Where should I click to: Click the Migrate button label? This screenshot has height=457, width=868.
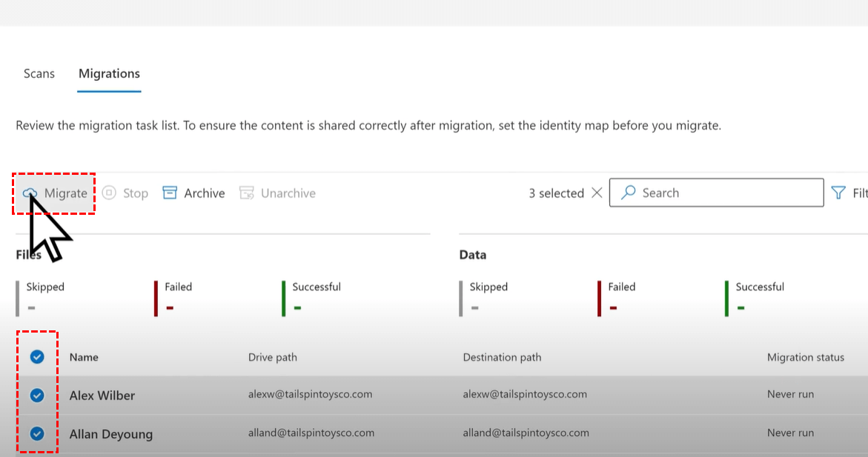pos(65,193)
